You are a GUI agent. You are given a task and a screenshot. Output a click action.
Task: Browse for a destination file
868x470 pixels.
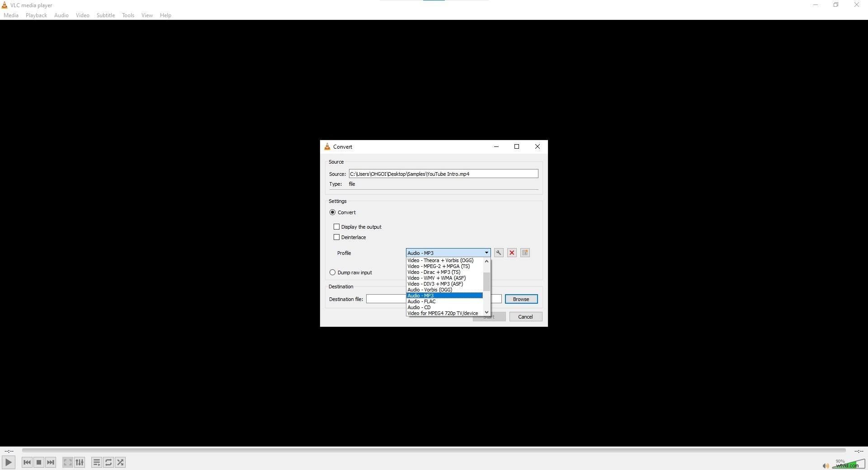point(521,299)
